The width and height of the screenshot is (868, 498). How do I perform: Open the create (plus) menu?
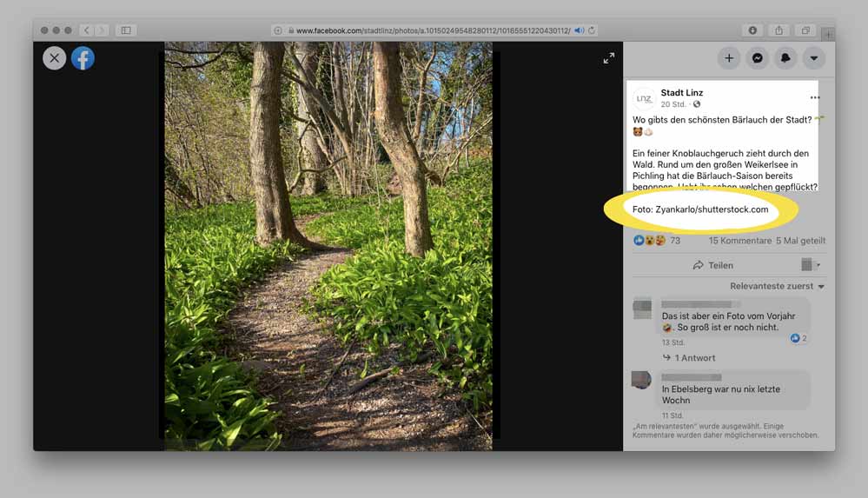pos(729,58)
